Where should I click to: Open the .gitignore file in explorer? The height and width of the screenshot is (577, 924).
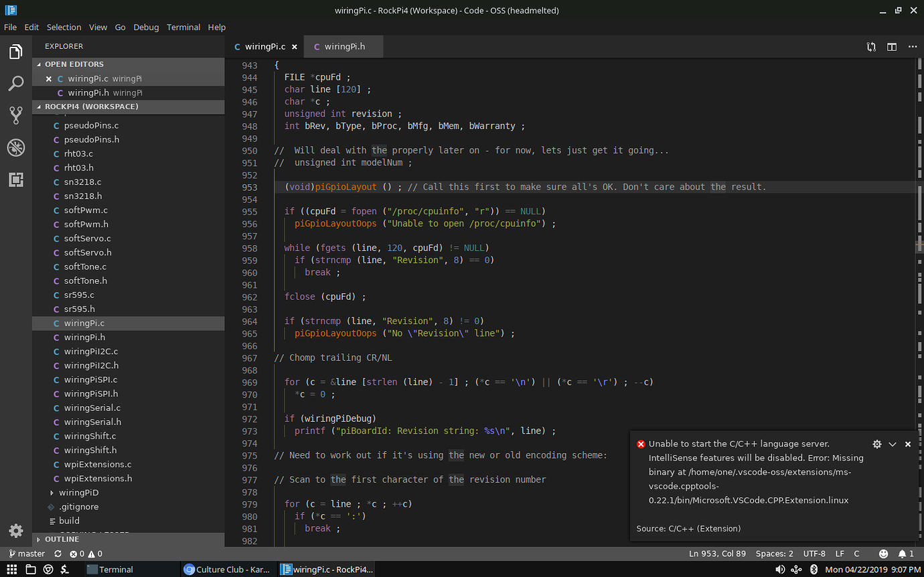point(129,507)
